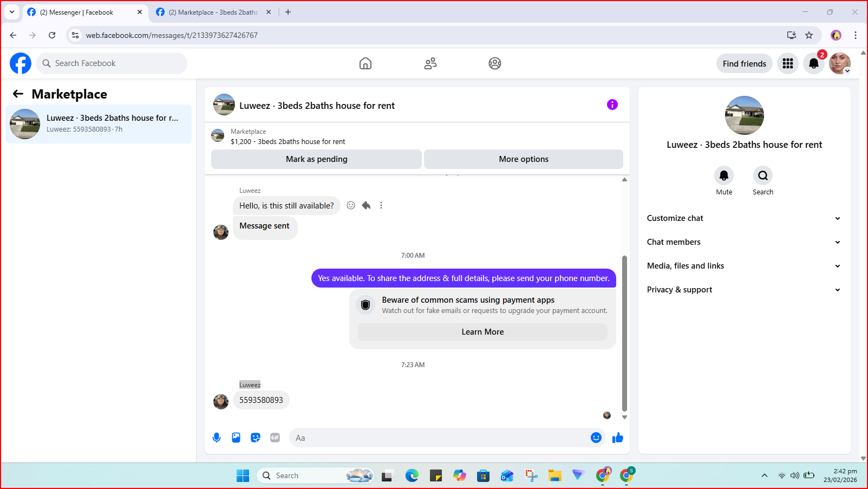This screenshot has width=868, height=489.
Task: Open the Friends icon in top navigation
Action: 430,63
